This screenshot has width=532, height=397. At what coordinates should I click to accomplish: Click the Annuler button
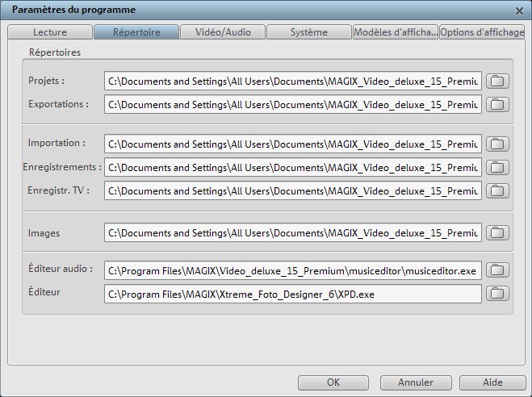pos(416,382)
